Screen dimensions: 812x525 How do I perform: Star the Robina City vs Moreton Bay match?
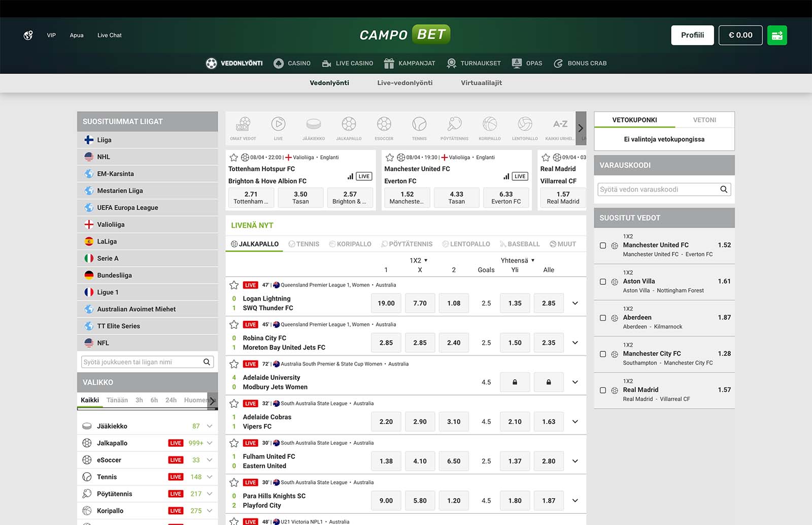point(234,324)
